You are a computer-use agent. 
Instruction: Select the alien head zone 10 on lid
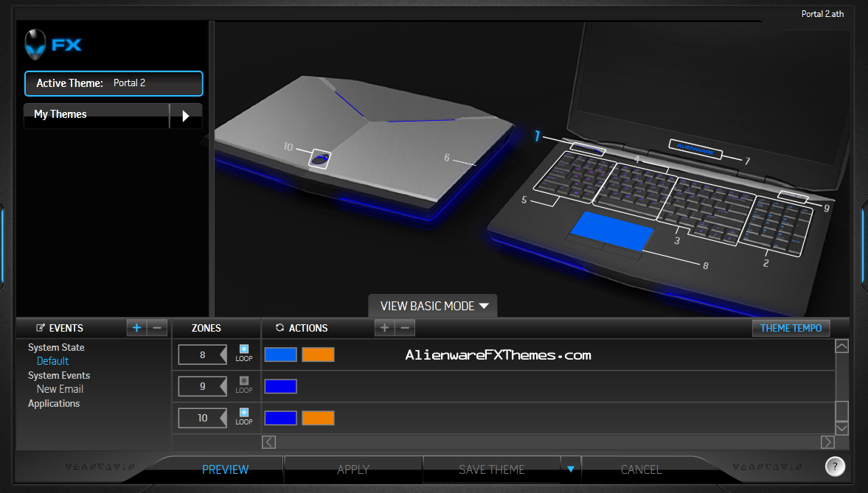[x=319, y=158]
